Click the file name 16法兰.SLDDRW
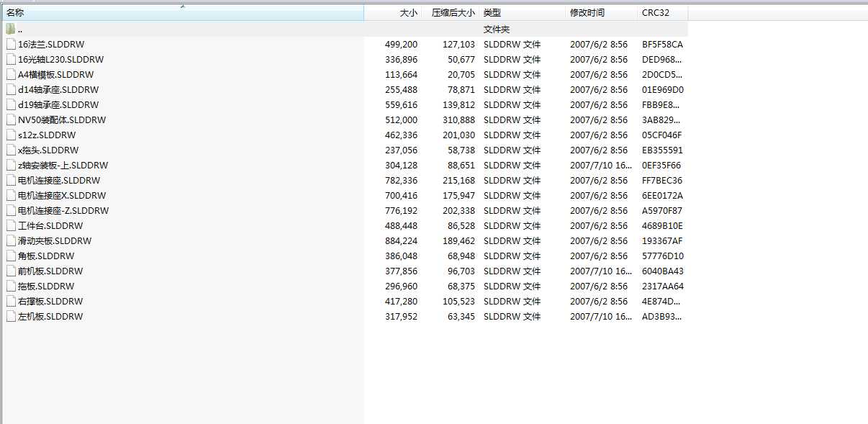This screenshot has width=868, height=424. click(x=51, y=44)
